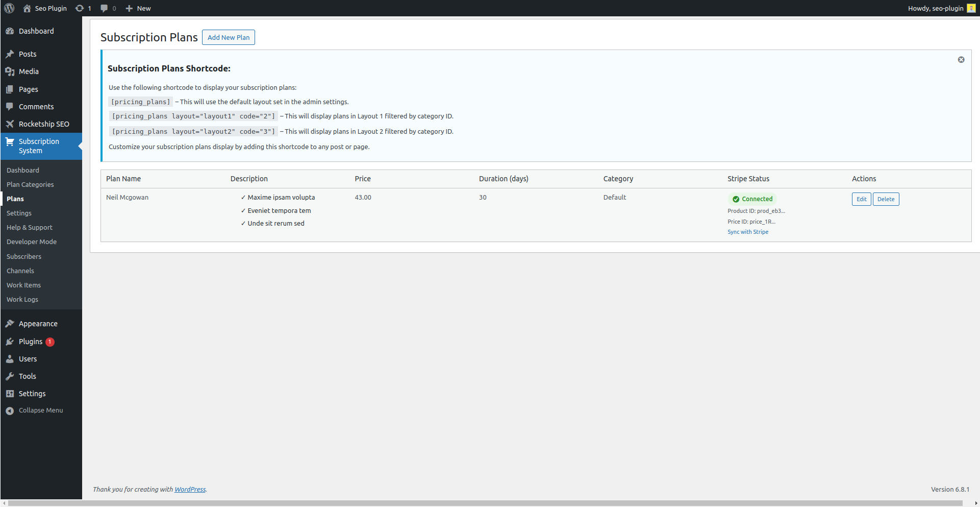Click the Posts pin icon

tap(10, 54)
